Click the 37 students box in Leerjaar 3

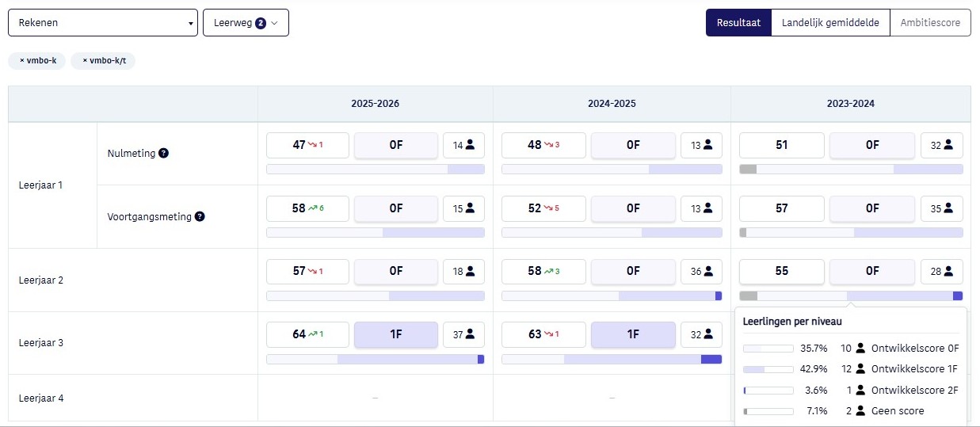pyautogui.click(x=463, y=334)
